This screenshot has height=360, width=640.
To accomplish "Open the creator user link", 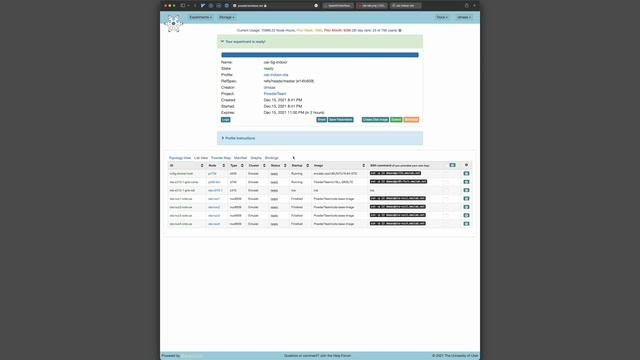I will pyautogui.click(x=269, y=87).
